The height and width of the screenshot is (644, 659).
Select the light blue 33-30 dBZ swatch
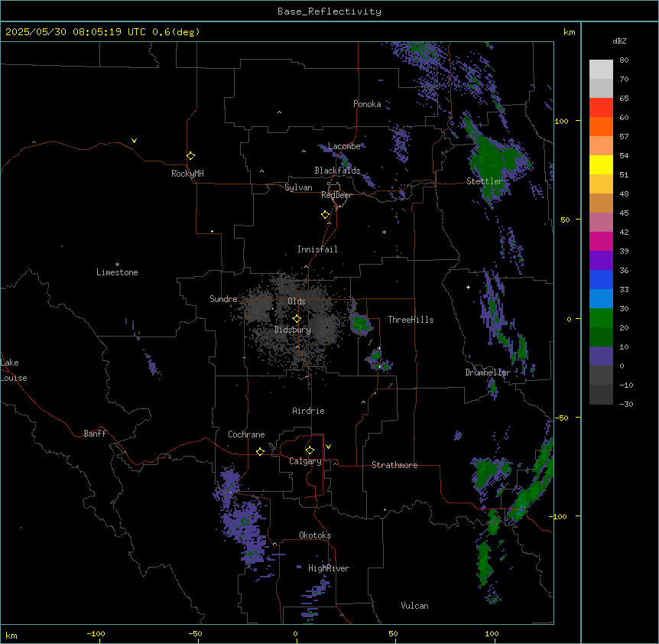(x=601, y=298)
